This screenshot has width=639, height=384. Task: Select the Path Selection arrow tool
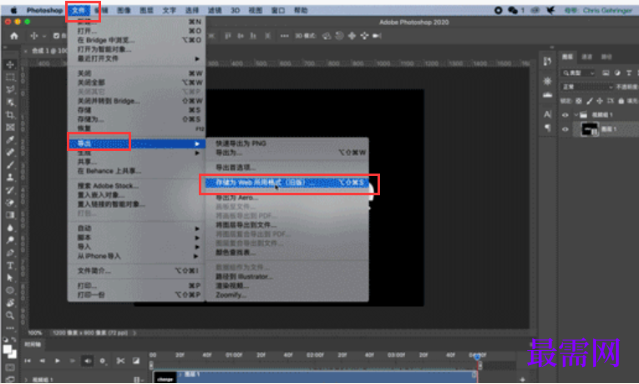[11, 278]
